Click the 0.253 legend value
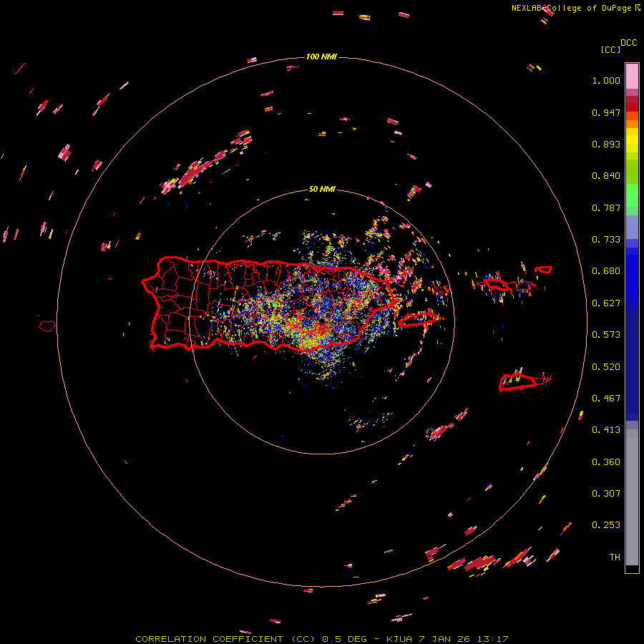The width and height of the screenshot is (644, 644). pyautogui.click(x=606, y=525)
